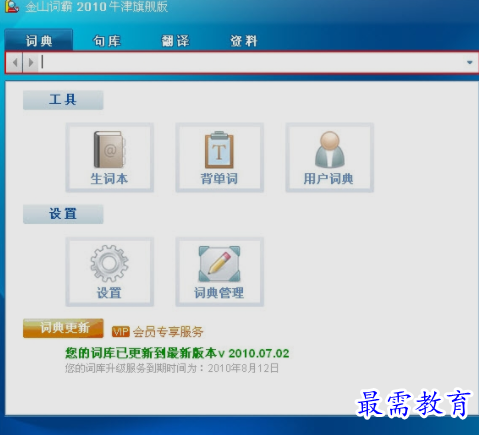
Task: Focus the word search input field
Action: [x=252, y=62]
